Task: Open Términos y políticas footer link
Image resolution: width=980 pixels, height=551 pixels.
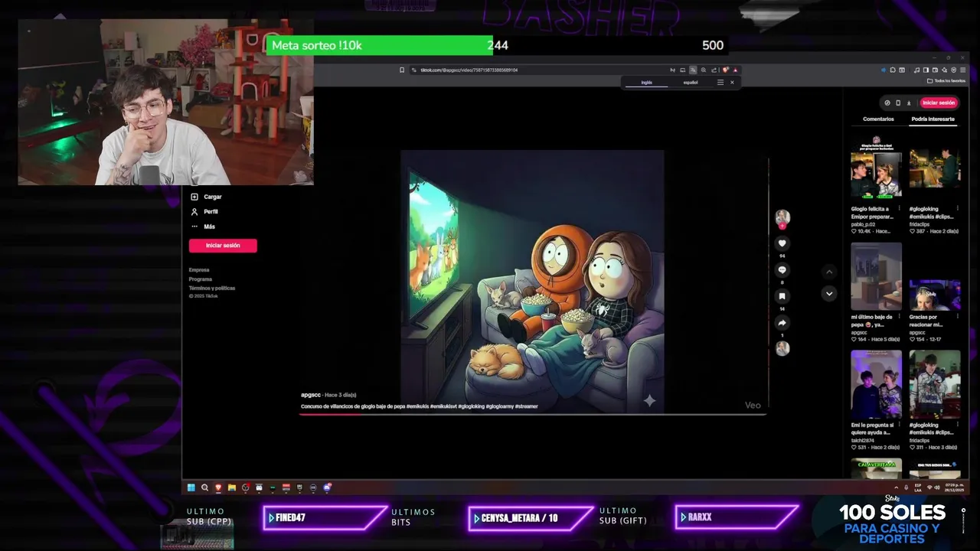Action: (212, 289)
